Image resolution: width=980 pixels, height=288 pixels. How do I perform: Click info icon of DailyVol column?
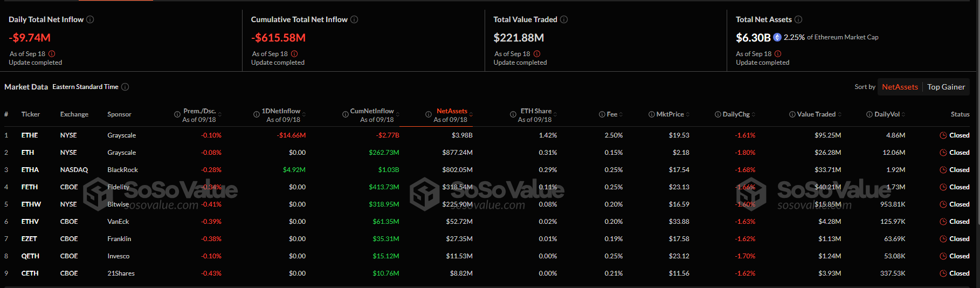(x=869, y=114)
